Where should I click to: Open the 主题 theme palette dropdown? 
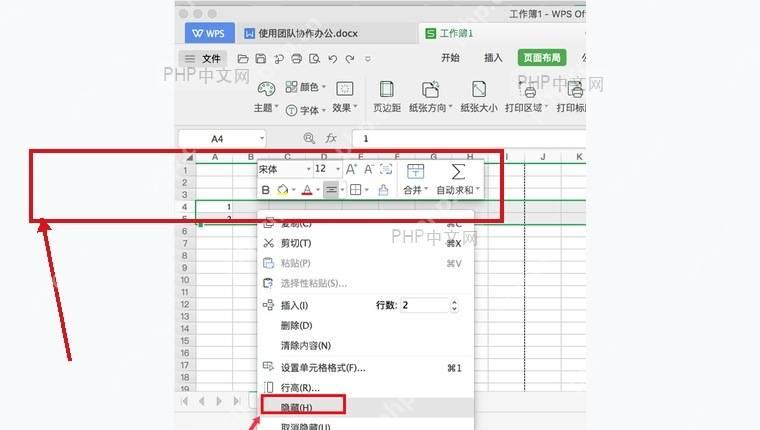tap(266, 96)
